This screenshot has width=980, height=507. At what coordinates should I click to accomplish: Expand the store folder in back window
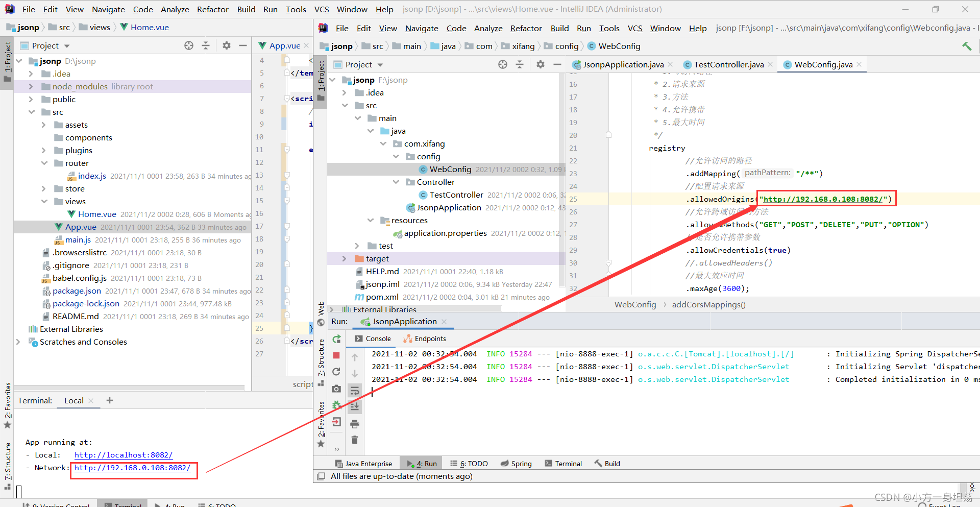click(x=44, y=188)
